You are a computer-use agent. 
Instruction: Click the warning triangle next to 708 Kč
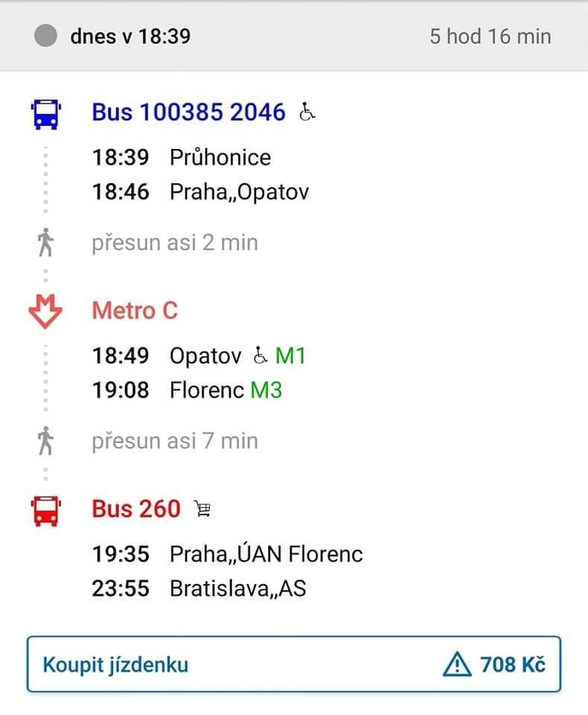point(456,664)
